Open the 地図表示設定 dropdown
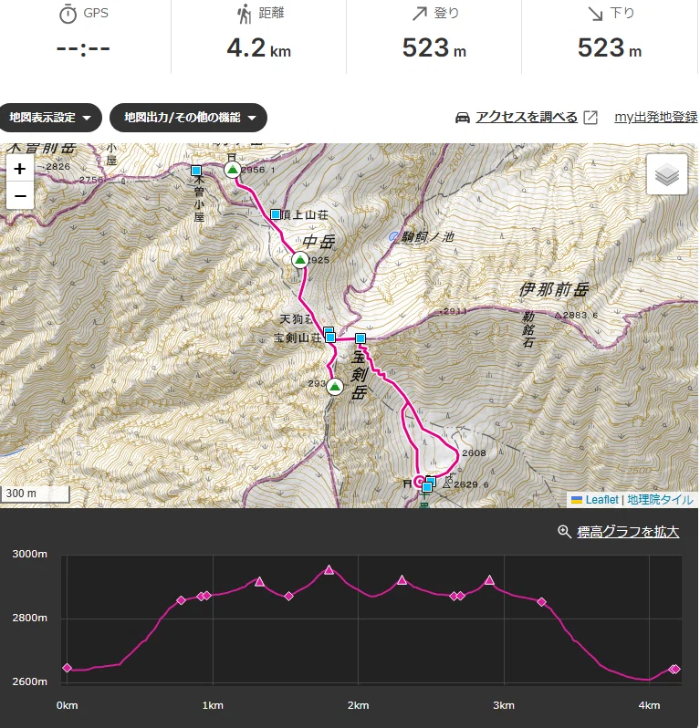 (49, 118)
